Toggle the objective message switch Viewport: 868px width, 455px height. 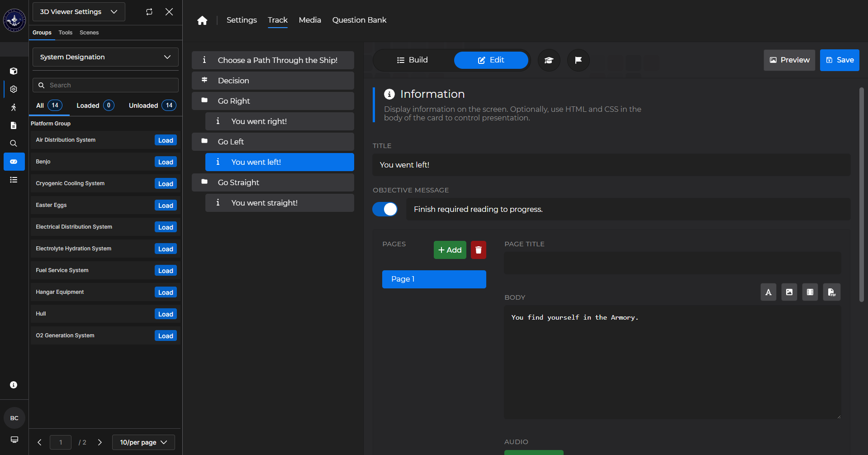[x=385, y=209]
